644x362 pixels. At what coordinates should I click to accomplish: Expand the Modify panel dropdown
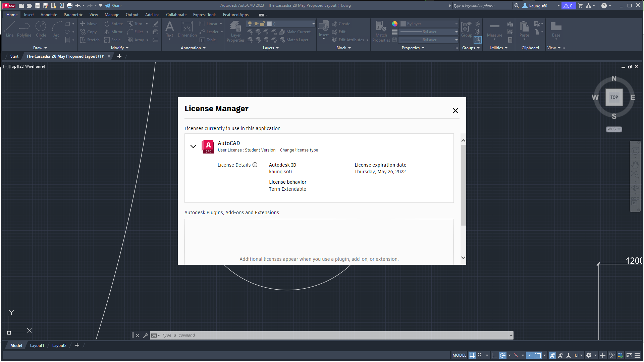120,48
